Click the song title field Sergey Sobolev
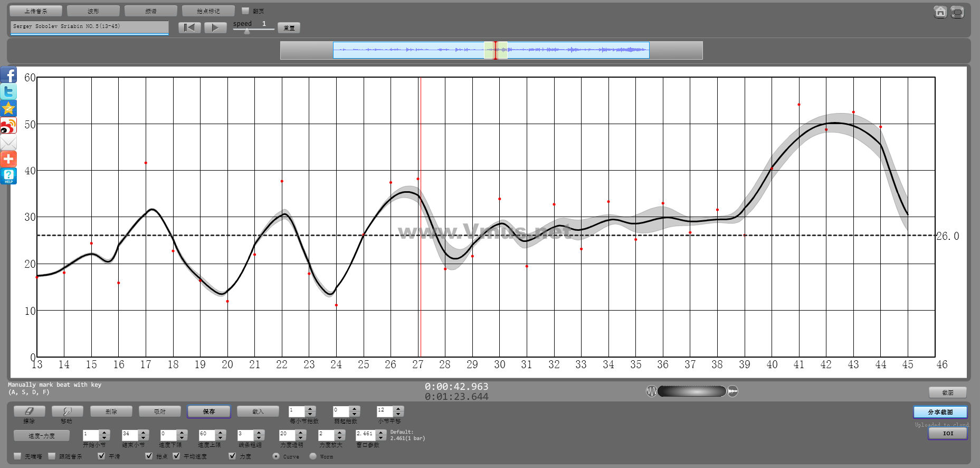 tap(89, 27)
